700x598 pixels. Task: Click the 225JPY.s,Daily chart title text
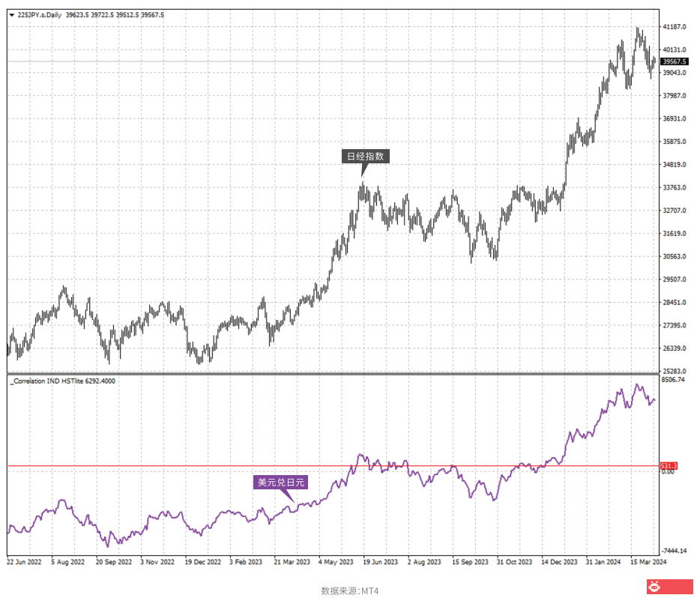point(39,15)
